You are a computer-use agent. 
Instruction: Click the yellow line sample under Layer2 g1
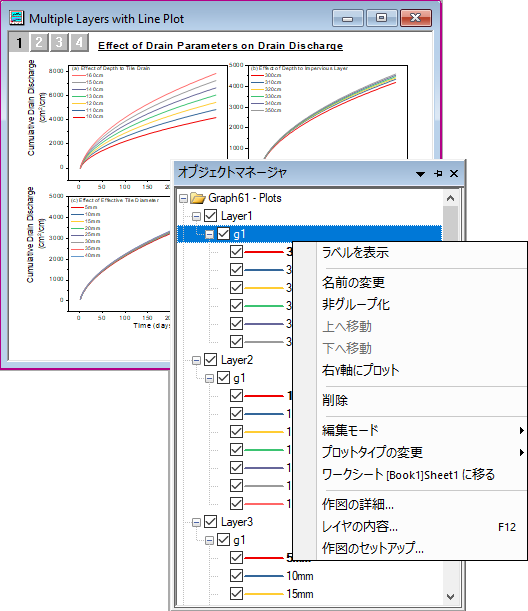point(264,432)
